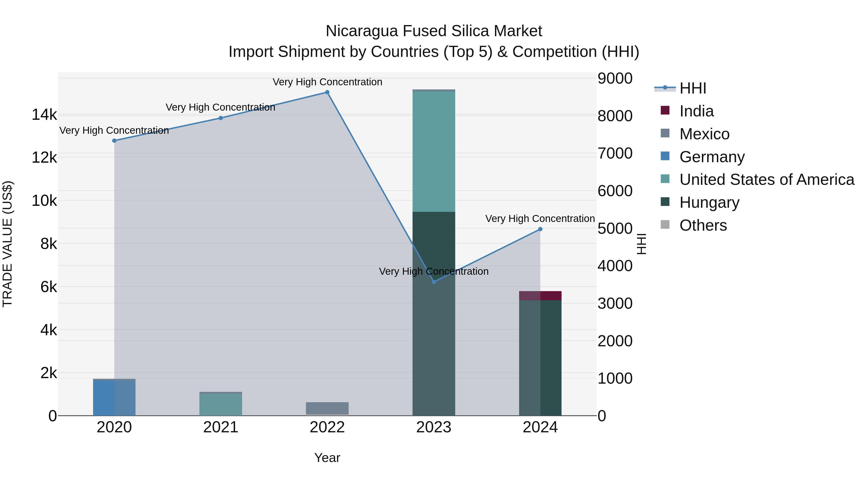Select the 2024 HHI data point
The width and height of the screenshot is (868, 488).
(x=540, y=229)
